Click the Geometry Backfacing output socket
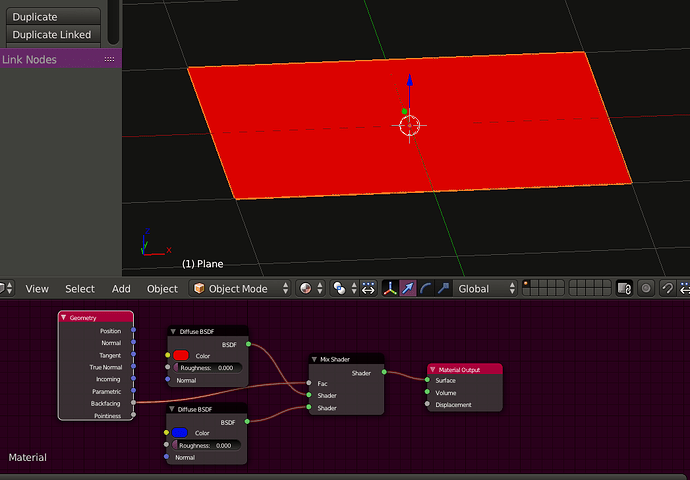This screenshot has height=480, width=690. coord(133,403)
